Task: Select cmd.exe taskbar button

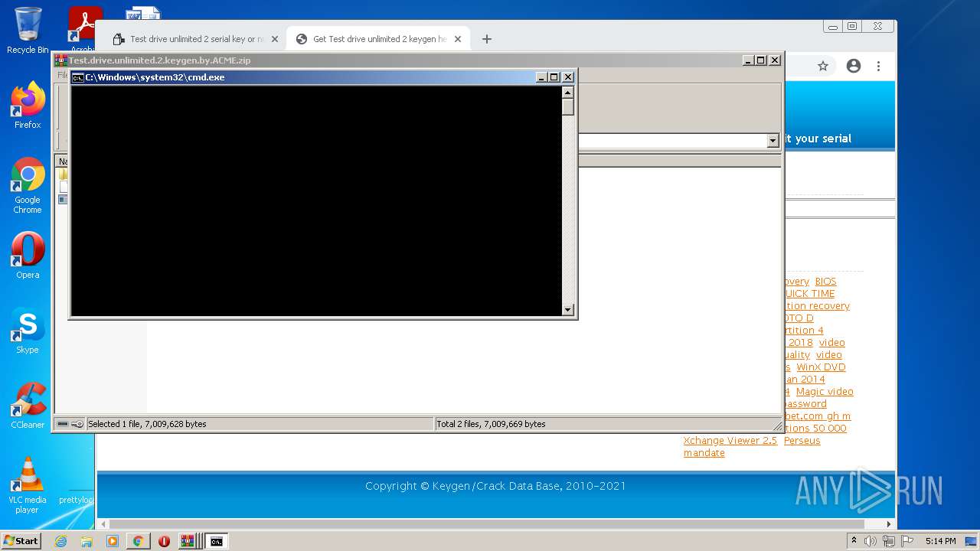Action: [217, 541]
